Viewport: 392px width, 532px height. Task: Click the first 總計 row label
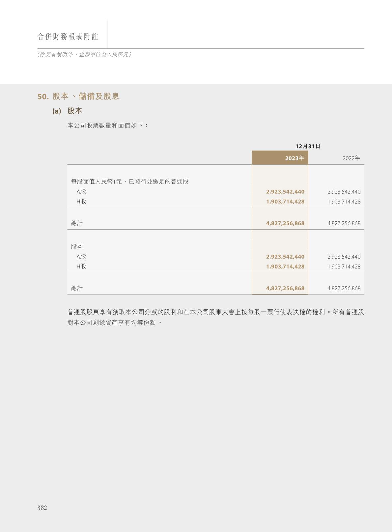pyautogui.click(x=77, y=223)
